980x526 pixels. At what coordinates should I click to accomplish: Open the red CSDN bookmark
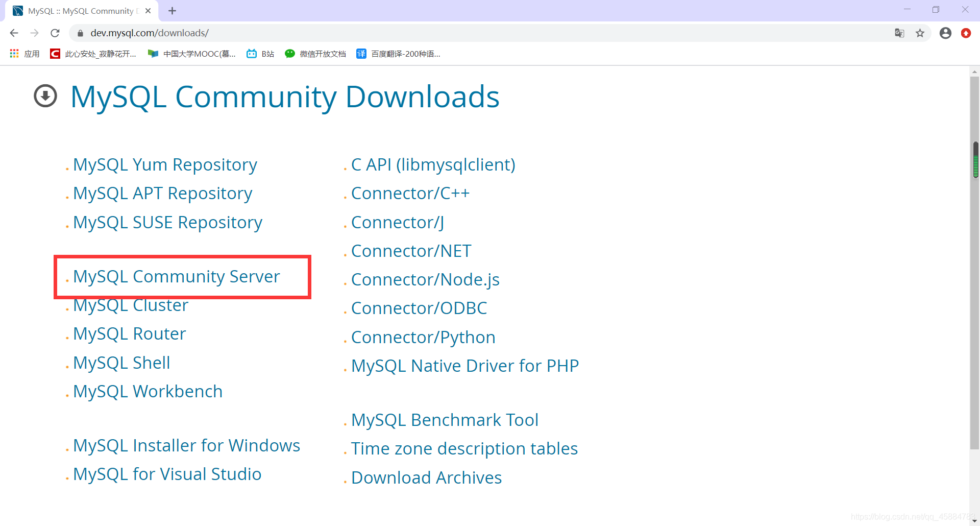tap(93, 54)
